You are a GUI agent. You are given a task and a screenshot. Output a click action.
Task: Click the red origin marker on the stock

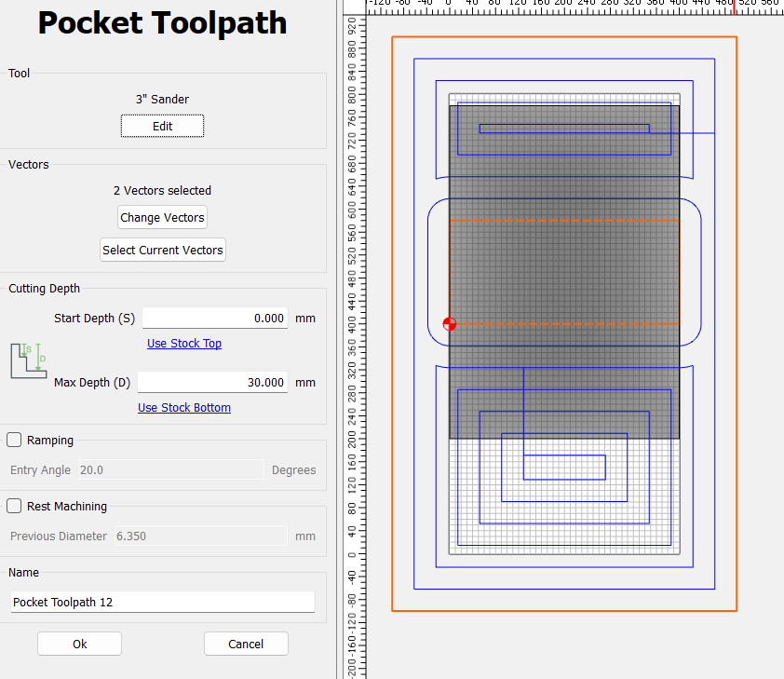[x=450, y=324]
